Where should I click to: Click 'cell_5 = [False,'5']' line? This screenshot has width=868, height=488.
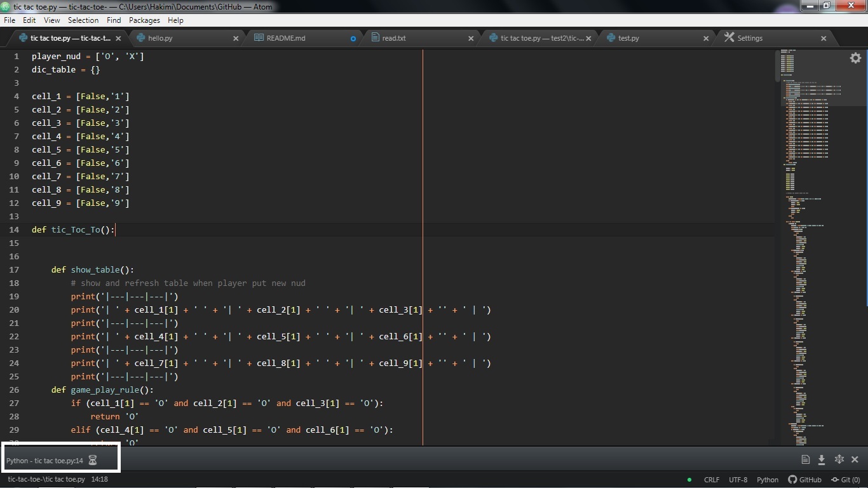pyautogui.click(x=81, y=150)
